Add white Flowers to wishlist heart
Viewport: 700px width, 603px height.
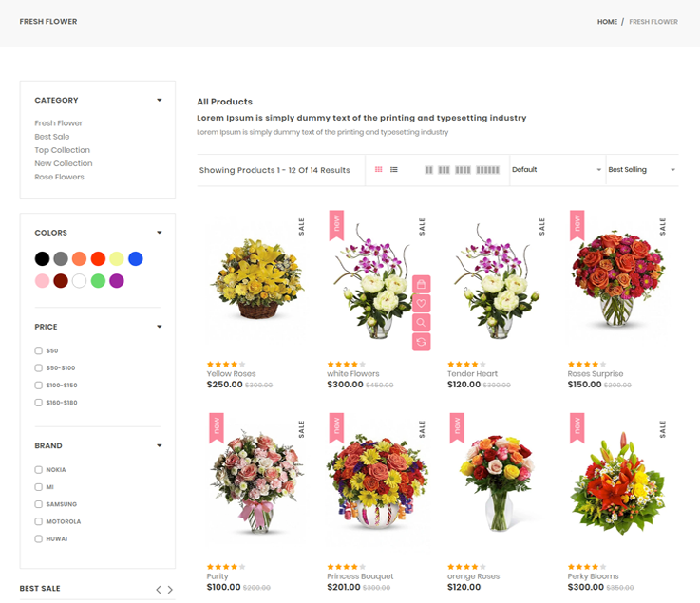[x=421, y=304]
